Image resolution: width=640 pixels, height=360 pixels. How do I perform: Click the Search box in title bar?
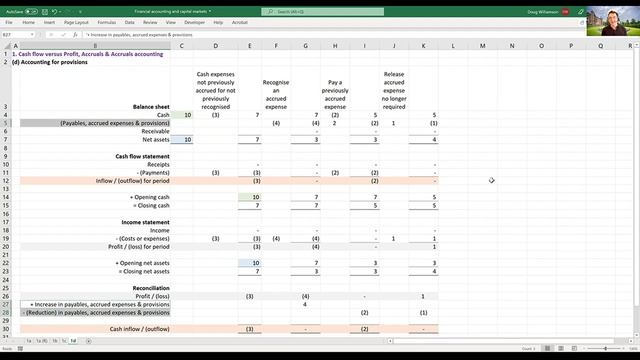tap(322, 12)
